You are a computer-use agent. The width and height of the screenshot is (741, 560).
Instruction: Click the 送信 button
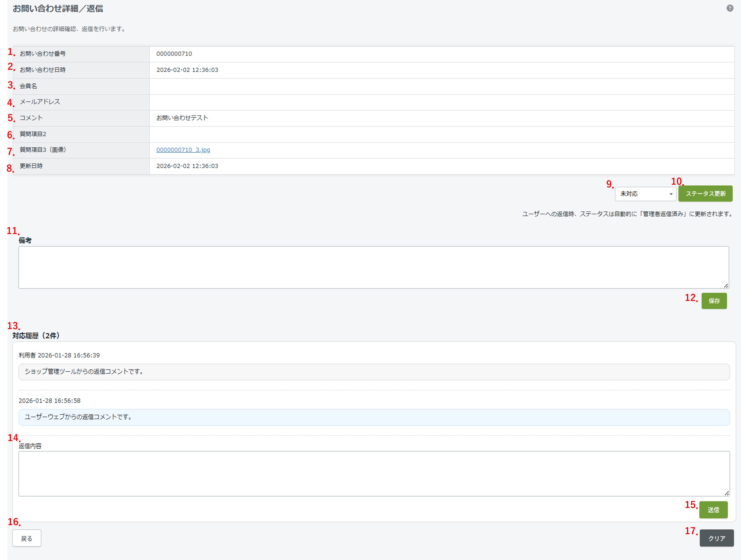713,510
